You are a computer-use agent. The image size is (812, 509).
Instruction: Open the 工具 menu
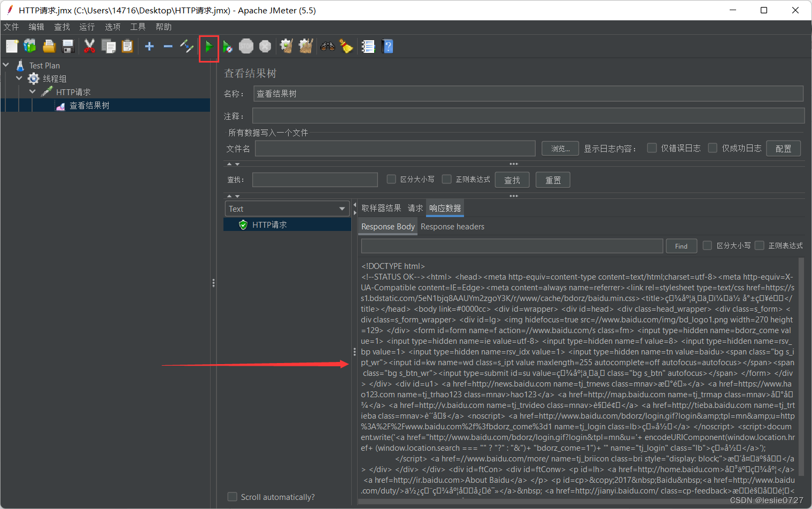pos(138,27)
